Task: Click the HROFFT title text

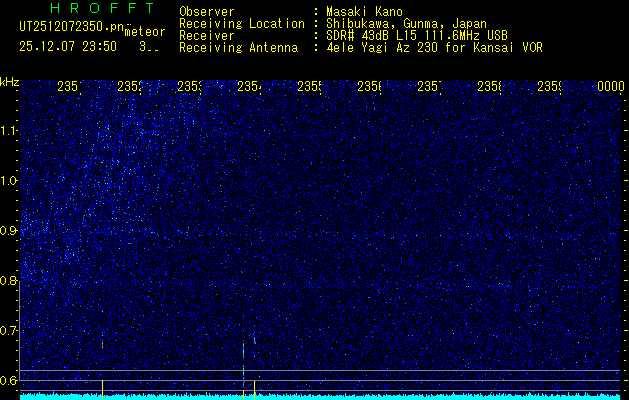Action: pos(102,8)
